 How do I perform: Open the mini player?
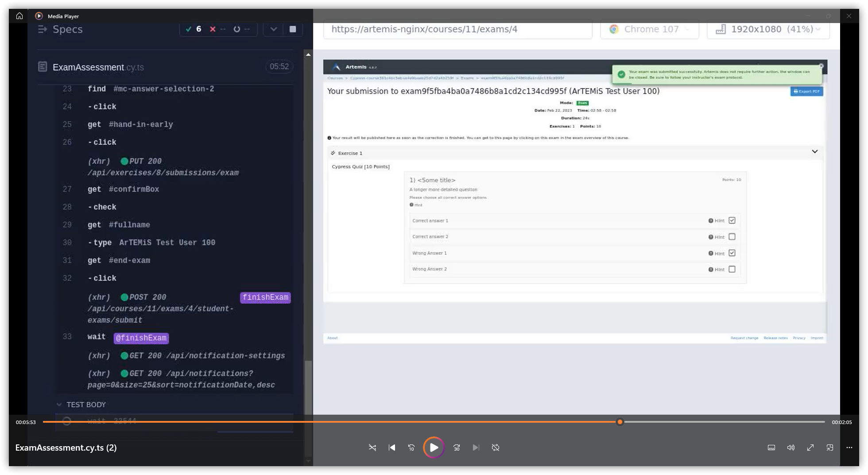[830, 448]
